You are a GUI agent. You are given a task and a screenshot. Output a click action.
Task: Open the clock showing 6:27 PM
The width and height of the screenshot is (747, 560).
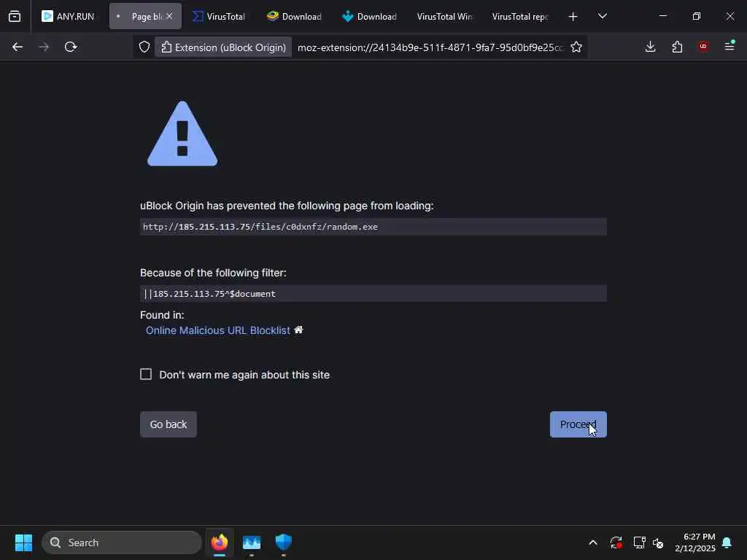pyautogui.click(x=695, y=542)
